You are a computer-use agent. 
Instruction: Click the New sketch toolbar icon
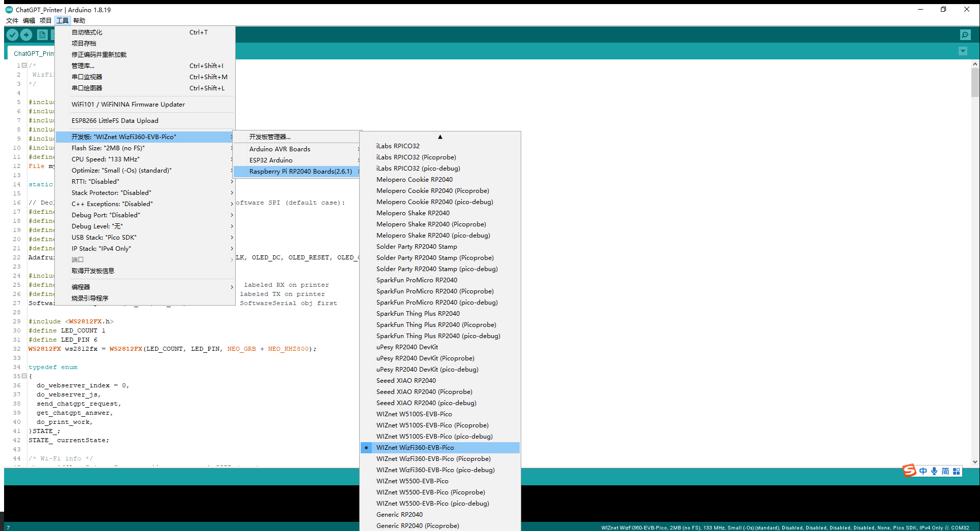click(42, 35)
